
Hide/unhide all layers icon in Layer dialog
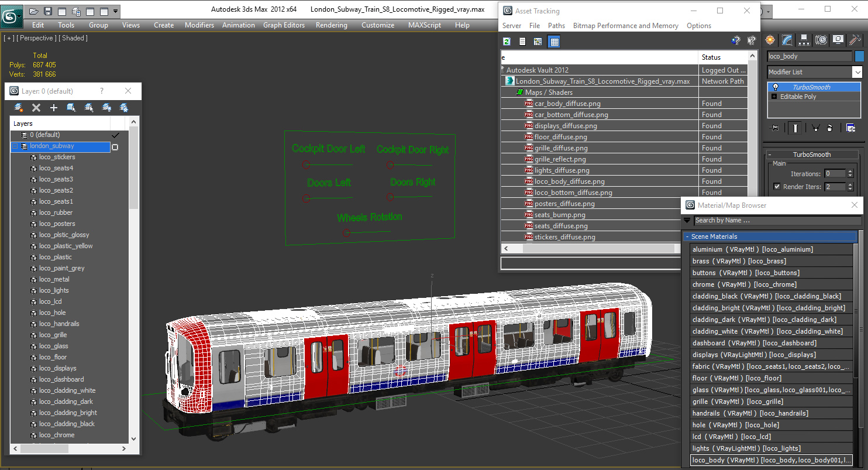[x=106, y=108]
